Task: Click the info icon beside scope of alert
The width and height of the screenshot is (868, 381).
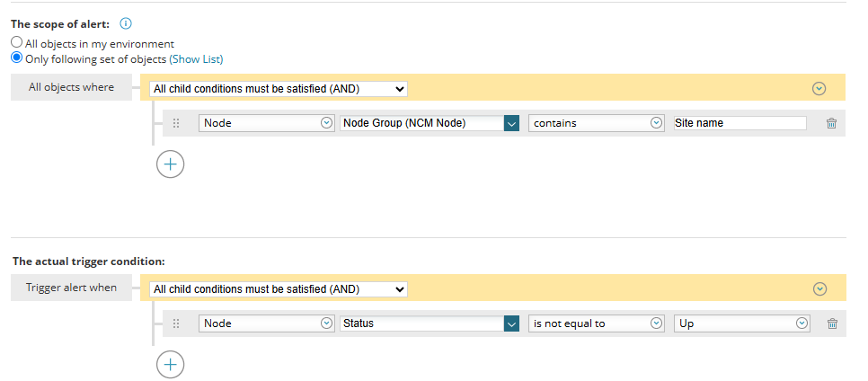Action: coord(126,23)
